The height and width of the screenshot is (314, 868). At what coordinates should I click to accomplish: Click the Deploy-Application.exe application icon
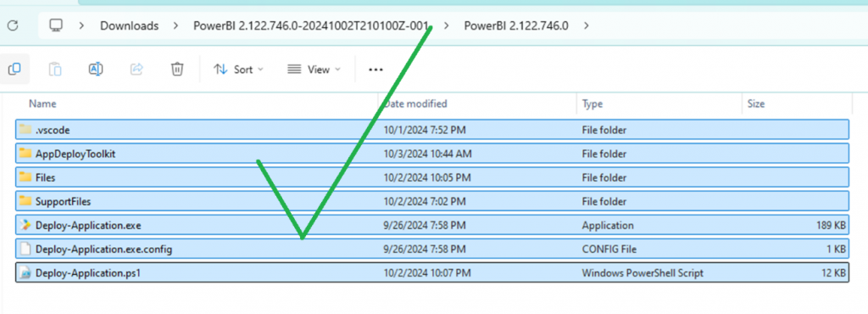[x=25, y=225]
